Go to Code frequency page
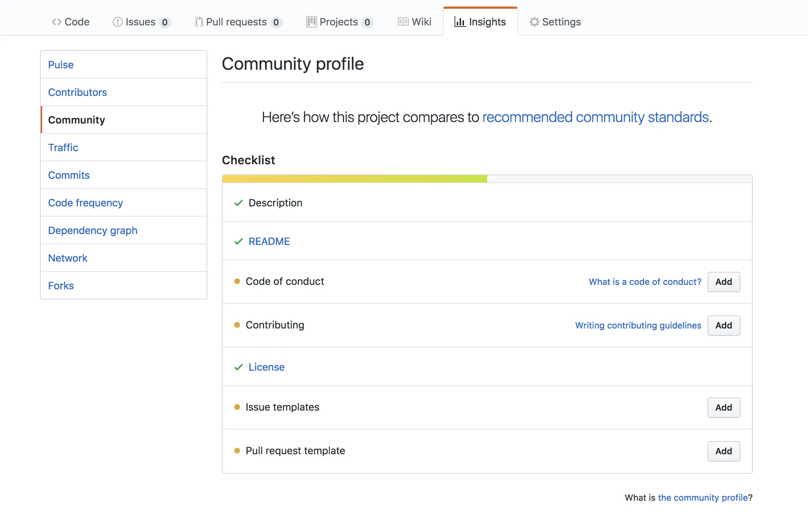This screenshot has width=808, height=532. pos(85,203)
